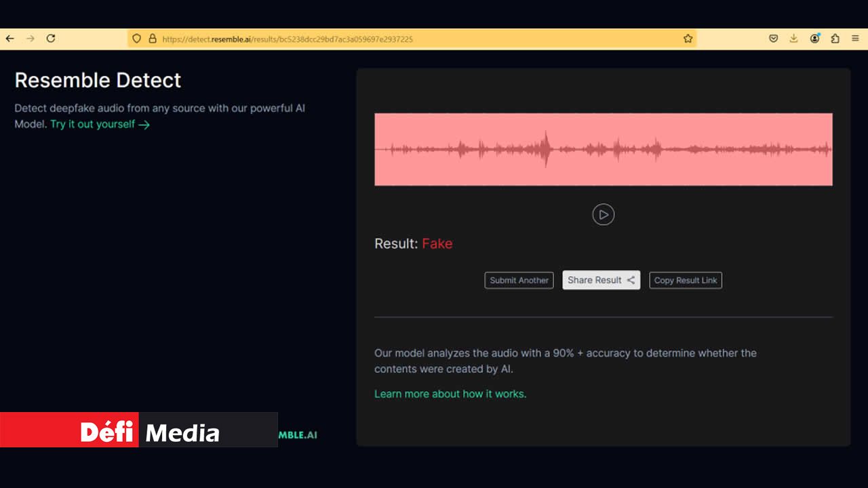Open the browser extensions puzzle icon
Viewport: 868px width, 488px height.
(835, 39)
